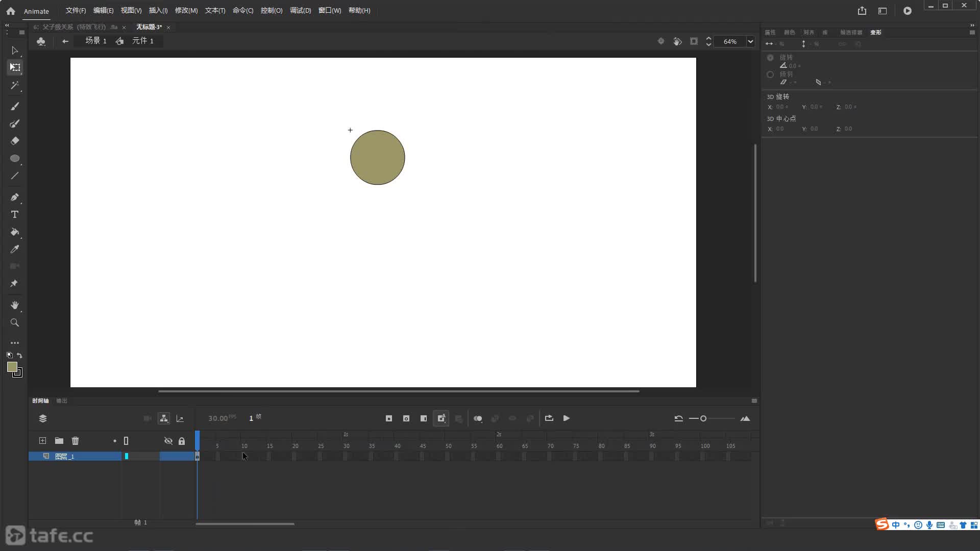
Task: Click the zoom stepper up-down arrows
Action: point(708,41)
